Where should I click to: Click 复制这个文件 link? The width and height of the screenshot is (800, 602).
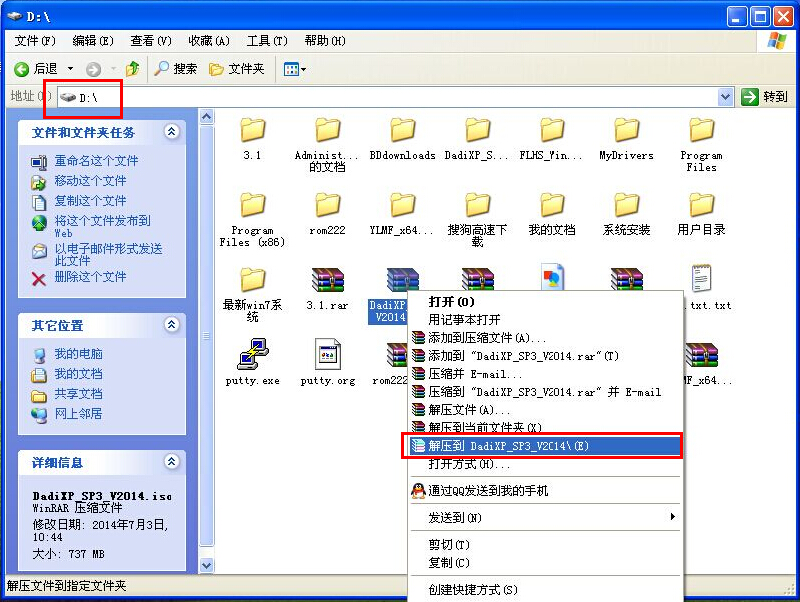pos(90,200)
